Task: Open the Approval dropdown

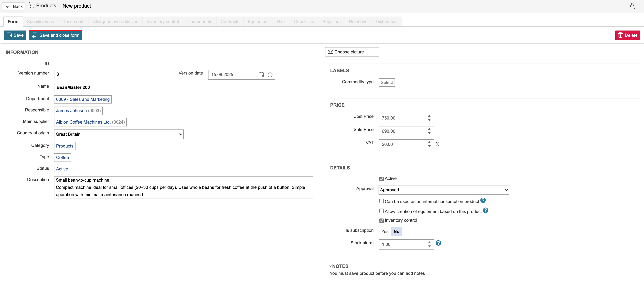Action: [x=444, y=190]
